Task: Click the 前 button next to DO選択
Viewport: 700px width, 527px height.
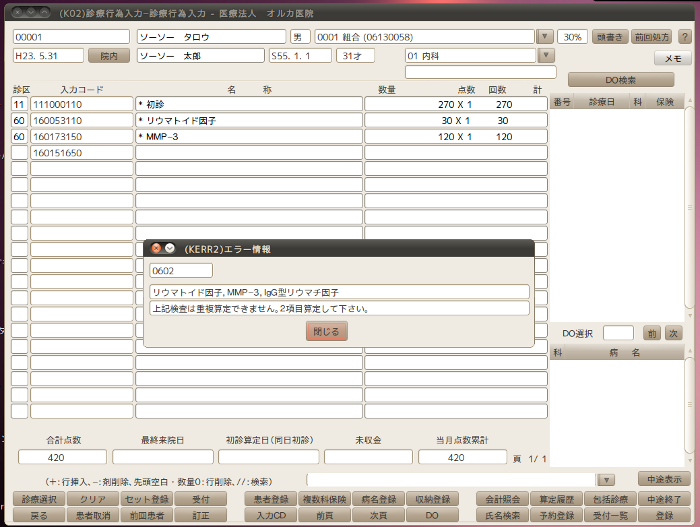Action: [x=651, y=333]
